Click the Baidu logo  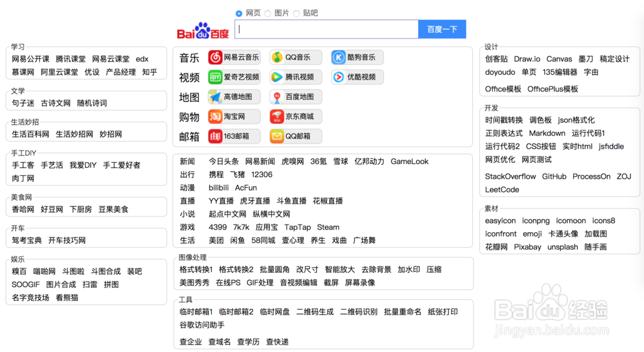(x=203, y=31)
